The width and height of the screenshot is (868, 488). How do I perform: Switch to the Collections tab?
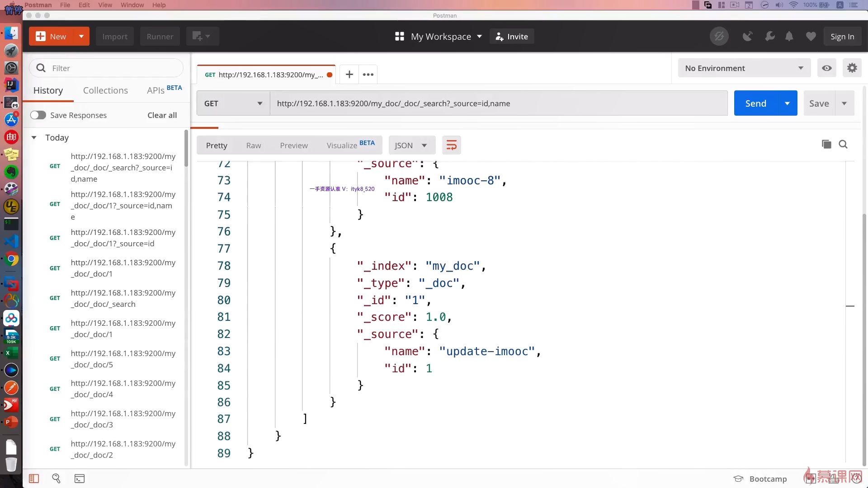click(x=105, y=90)
